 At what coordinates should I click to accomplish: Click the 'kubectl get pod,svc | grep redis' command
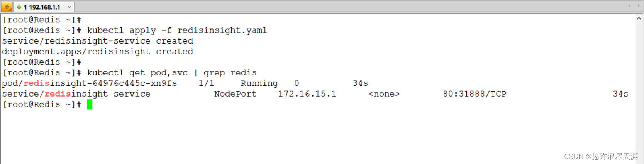point(172,73)
